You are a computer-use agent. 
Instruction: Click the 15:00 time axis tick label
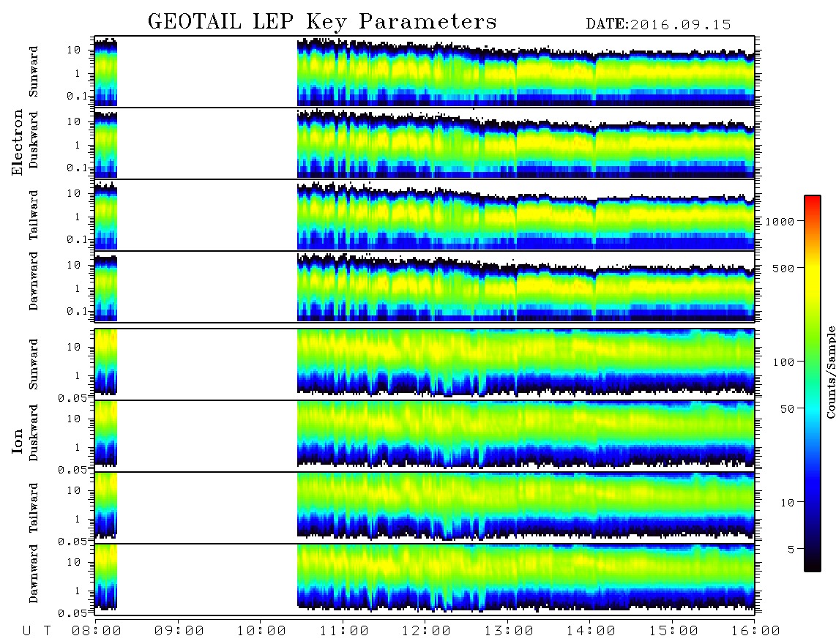(x=673, y=632)
